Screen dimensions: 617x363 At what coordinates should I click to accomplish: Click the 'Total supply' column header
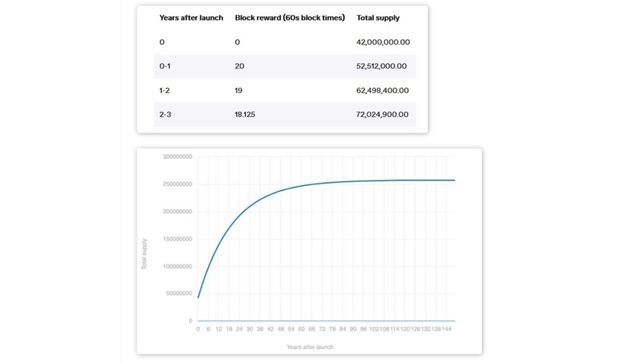click(x=378, y=18)
